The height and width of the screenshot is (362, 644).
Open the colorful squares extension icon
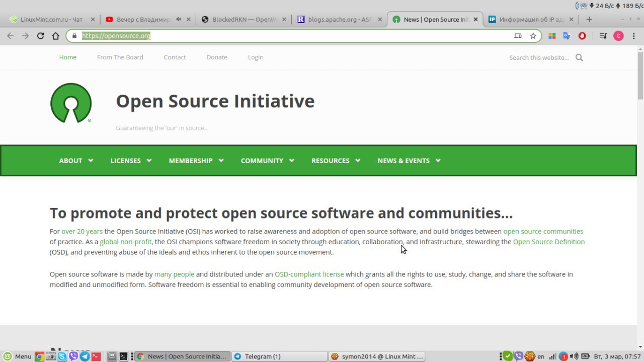click(552, 36)
